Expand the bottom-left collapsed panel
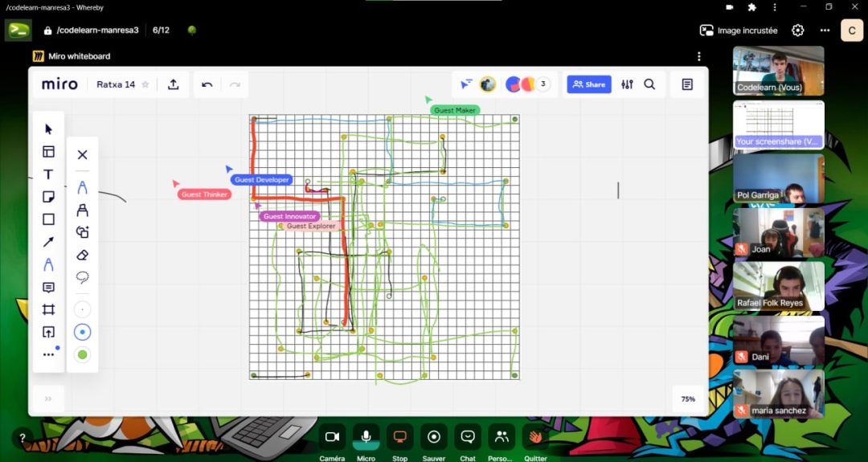868x462 pixels. [48, 399]
